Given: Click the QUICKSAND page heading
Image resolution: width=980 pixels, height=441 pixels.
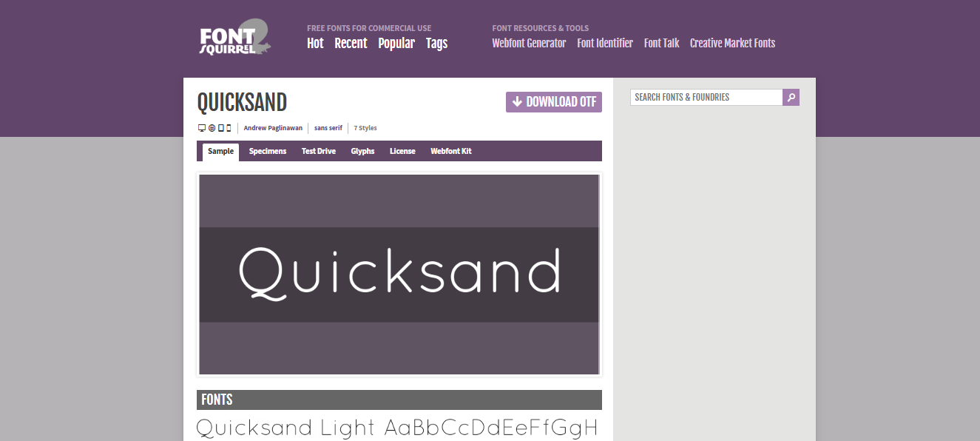Looking at the screenshot, I should (242, 103).
